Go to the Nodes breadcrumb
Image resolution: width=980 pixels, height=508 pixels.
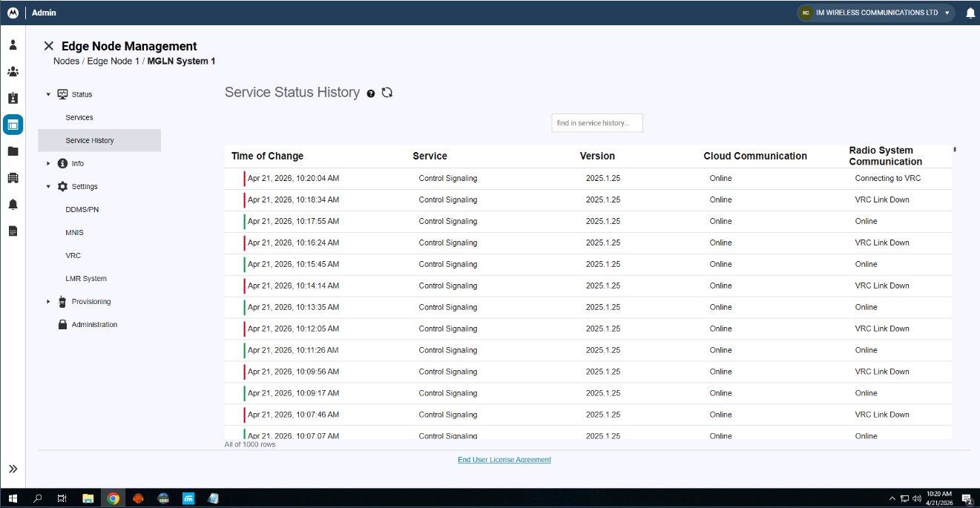pyautogui.click(x=66, y=61)
